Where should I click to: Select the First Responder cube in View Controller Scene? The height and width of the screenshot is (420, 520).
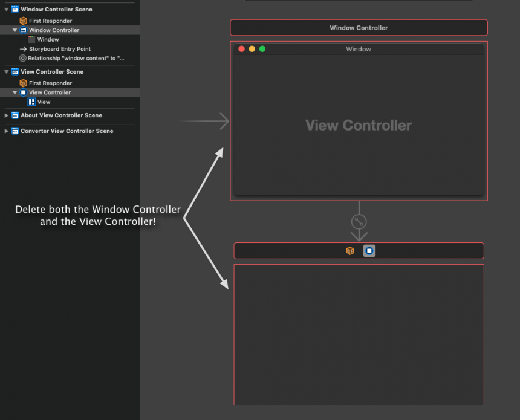coord(22,83)
